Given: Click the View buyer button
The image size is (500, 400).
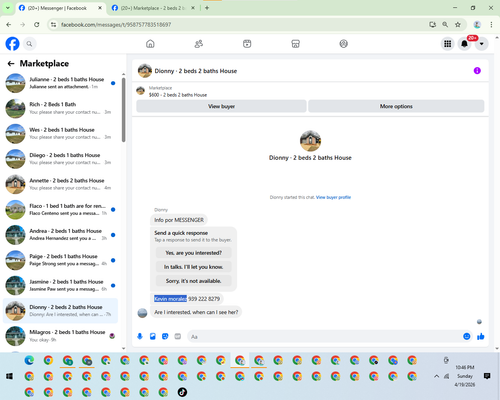Looking at the screenshot, I should 221,106.
